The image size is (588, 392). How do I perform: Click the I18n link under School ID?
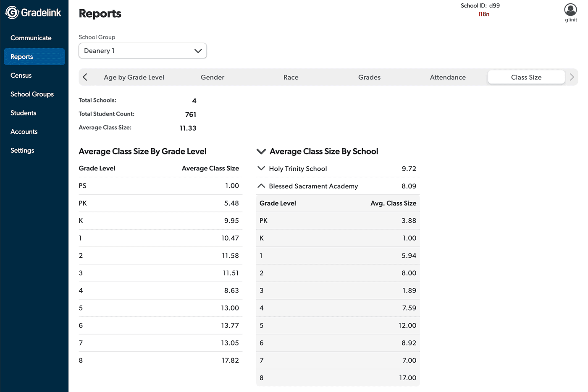(483, 14)
